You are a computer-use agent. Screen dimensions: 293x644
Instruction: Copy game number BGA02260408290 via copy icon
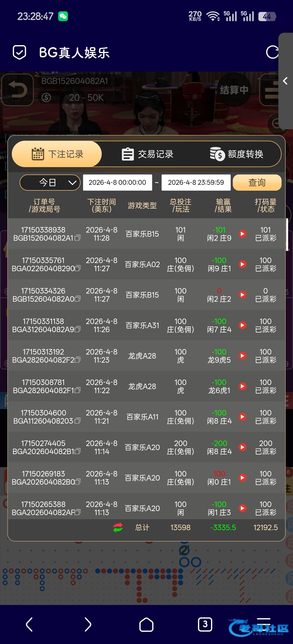78,269
